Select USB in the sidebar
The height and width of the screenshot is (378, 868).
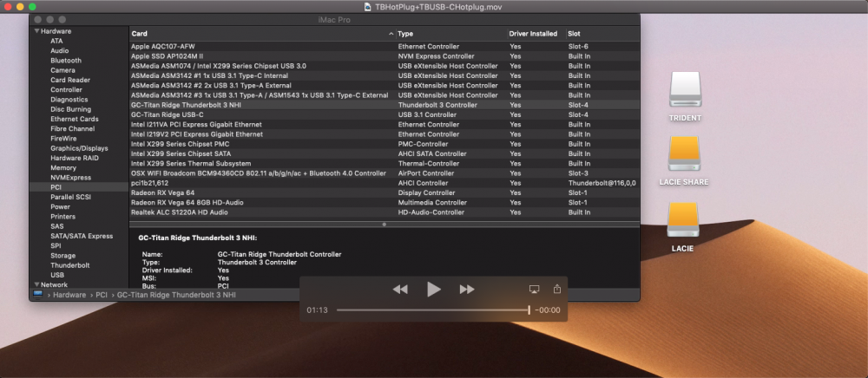click(57, 275)
